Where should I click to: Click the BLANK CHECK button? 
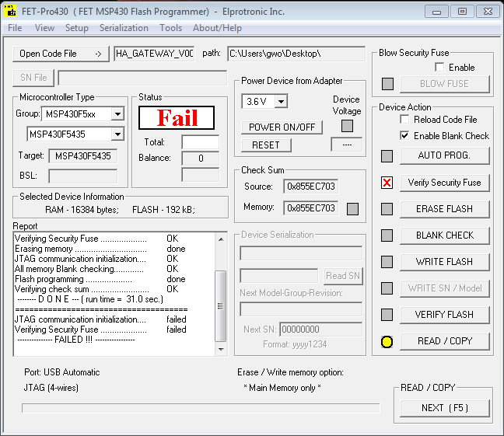[x=444, y=235]
